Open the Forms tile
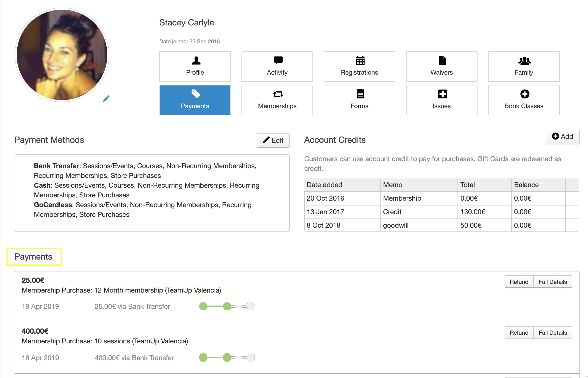 (359, 100)
